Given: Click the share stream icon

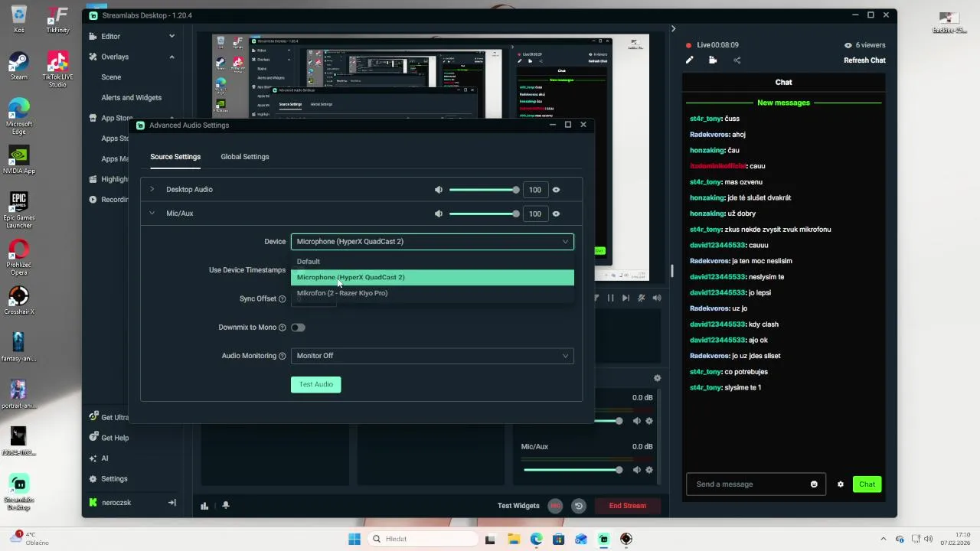Looking at the screenshot, I should tap(737, 60).
